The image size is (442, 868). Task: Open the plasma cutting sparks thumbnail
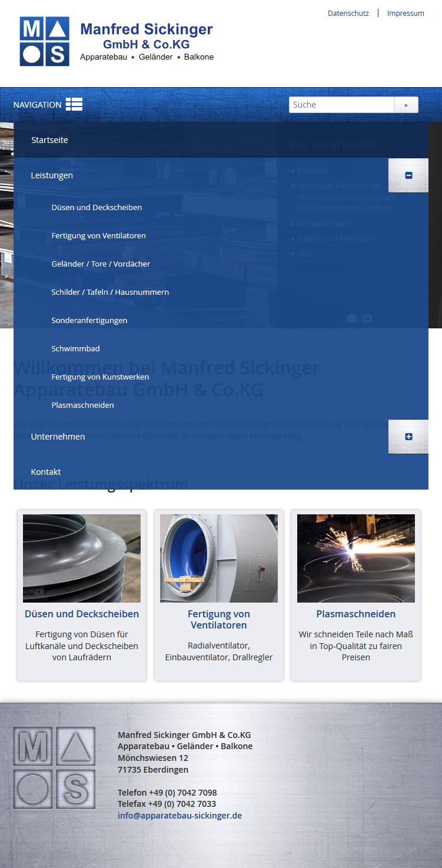[356, 558]
